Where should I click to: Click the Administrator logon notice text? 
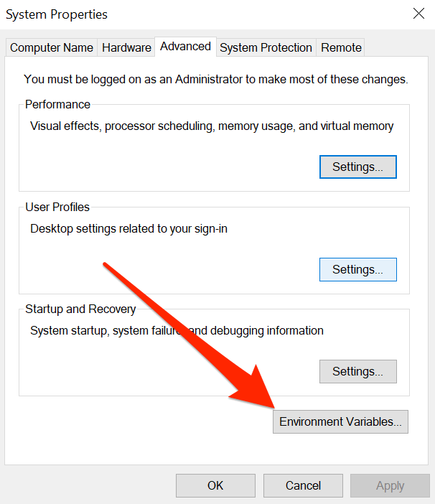[x=215, y=79]
